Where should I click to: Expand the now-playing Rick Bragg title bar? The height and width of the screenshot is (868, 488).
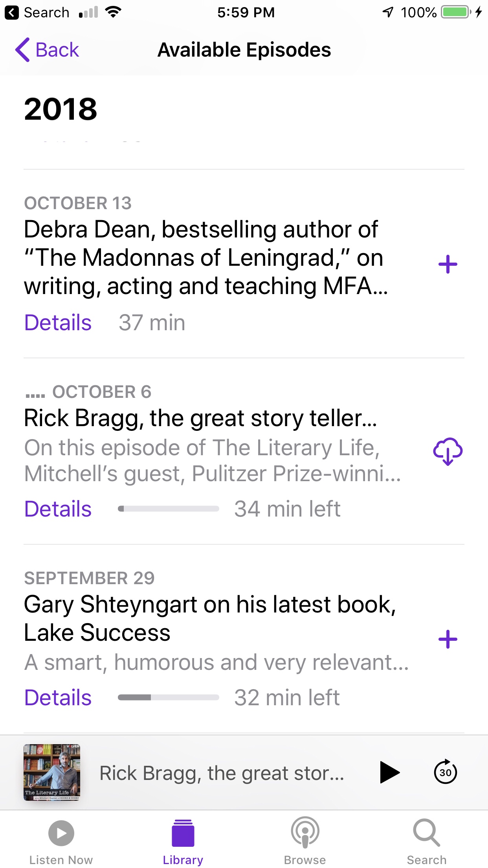[222, 773]
